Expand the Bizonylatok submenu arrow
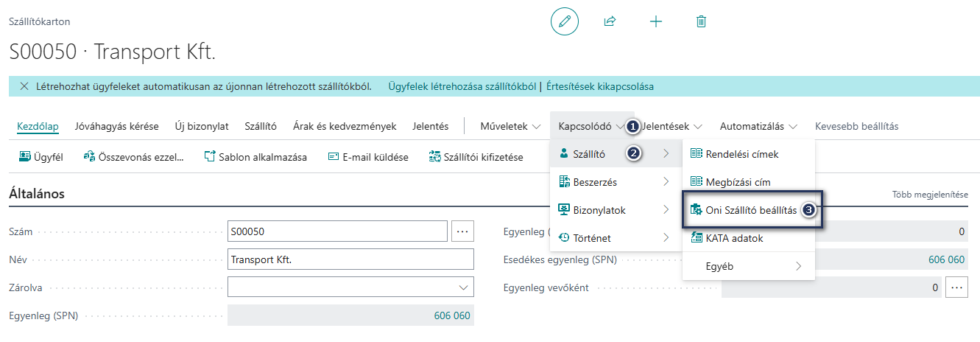 (x=666, y=210)
